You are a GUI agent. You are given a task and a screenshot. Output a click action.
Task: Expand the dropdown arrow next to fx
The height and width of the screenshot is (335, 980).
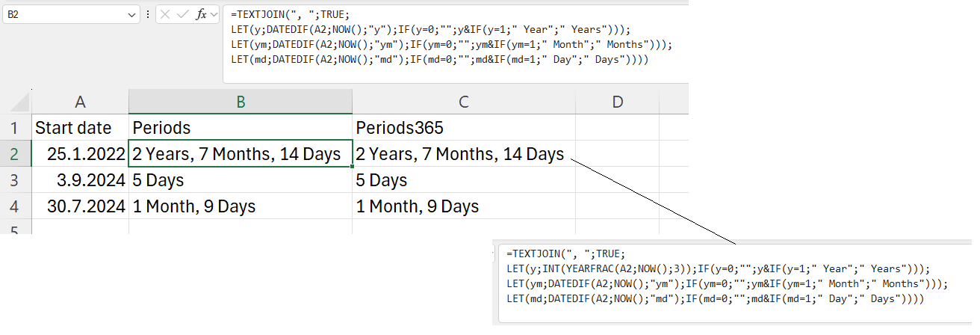coord(214,14)
